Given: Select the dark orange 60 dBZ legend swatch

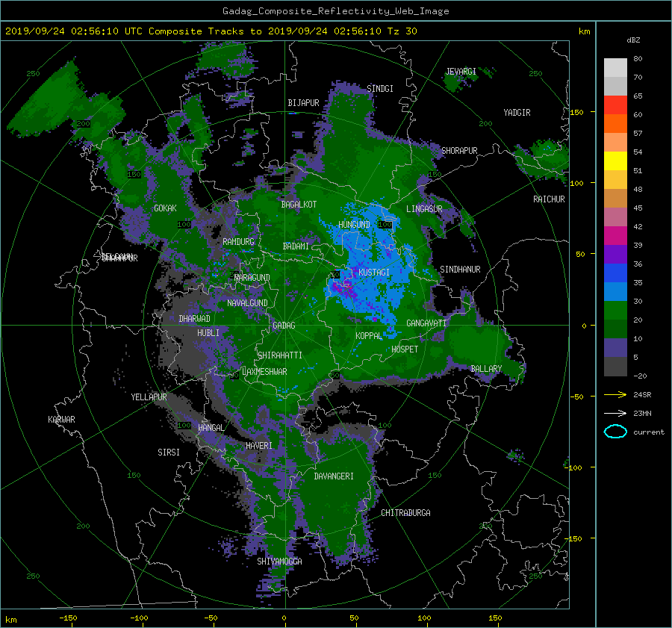Looking at the screenshot, I should (615, 123).
